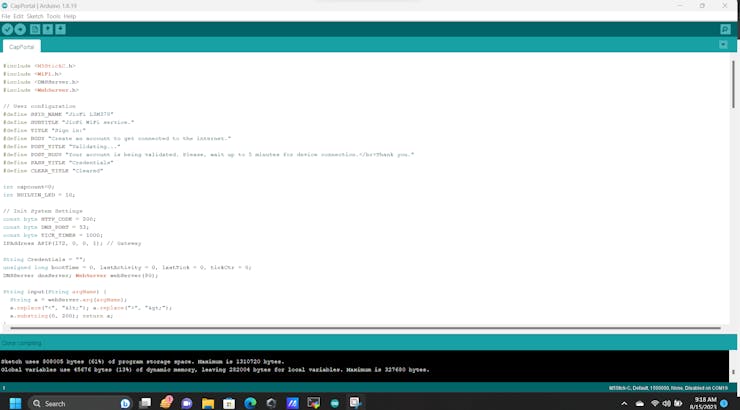Image resolution: width=740 pixels, height=410 pixels.
Task: Open Bing icon in the search box
Action: pos(125,403)
